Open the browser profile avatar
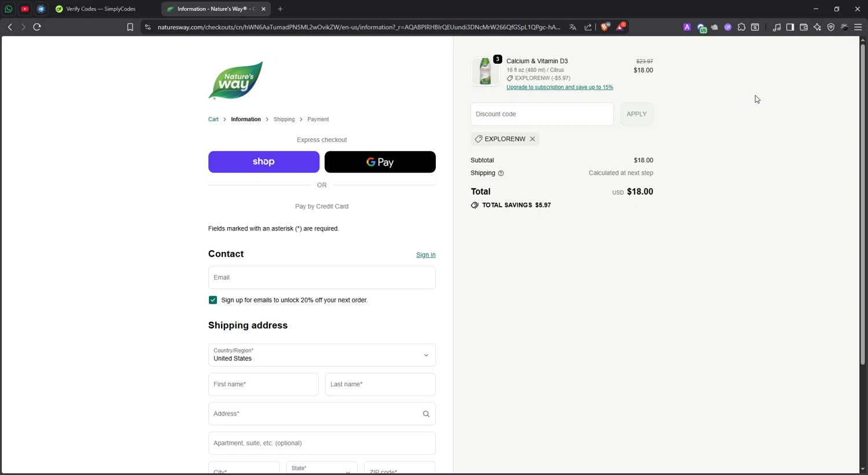 coord(845,27)
